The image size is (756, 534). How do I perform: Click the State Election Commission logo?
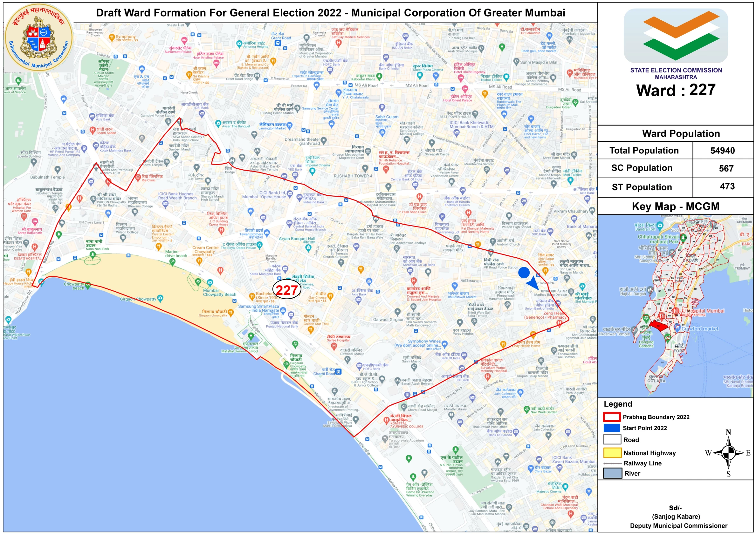676,36
